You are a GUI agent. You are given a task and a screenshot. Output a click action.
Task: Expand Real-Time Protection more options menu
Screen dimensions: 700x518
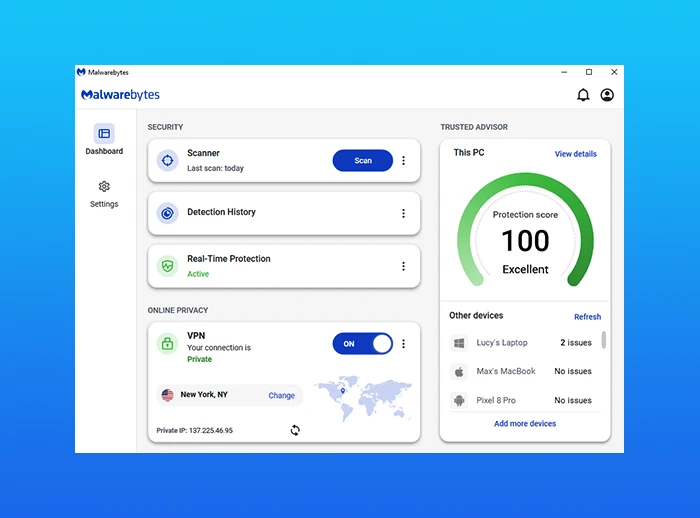click(x=404, y=266)
